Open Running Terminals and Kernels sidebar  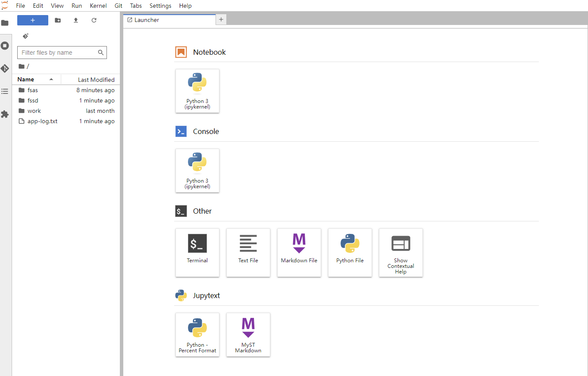[x=5, y=46]
